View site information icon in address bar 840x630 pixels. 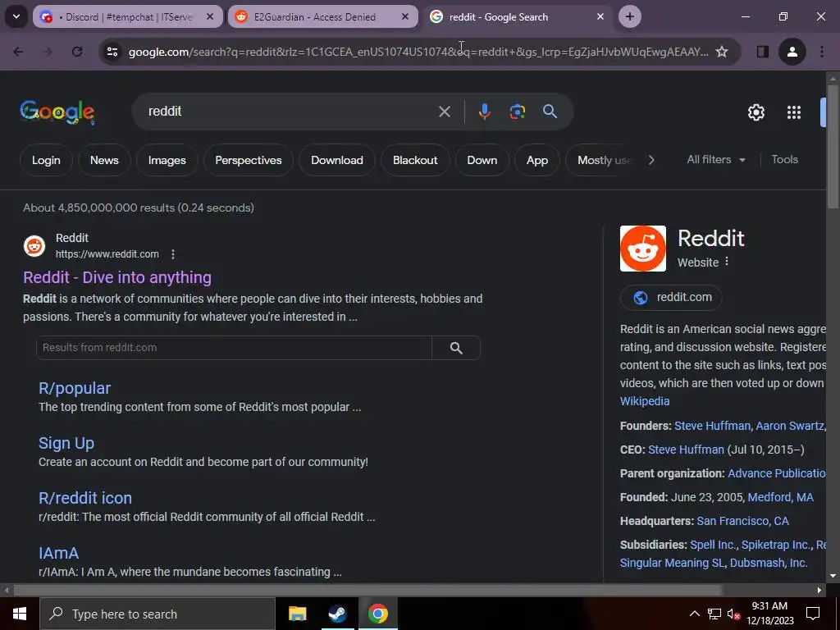tap(112, 52)
